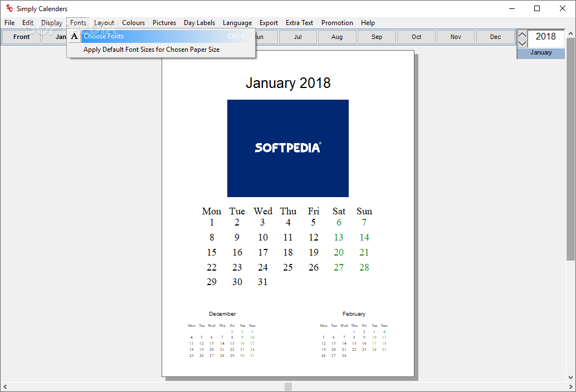Click the Choose Fonts 'A' icon
Viewport: 576px width, 392px height.
tap(74, 36)
